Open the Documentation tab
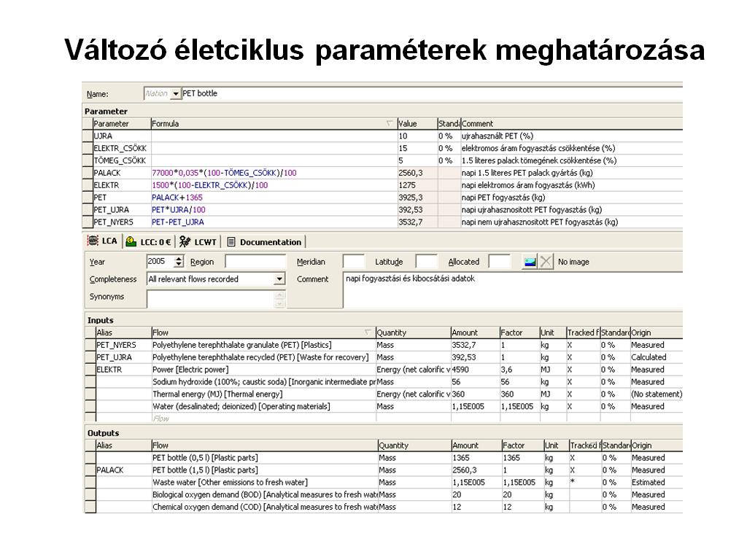The image size is (747, 560). click(x=265, y=242)
